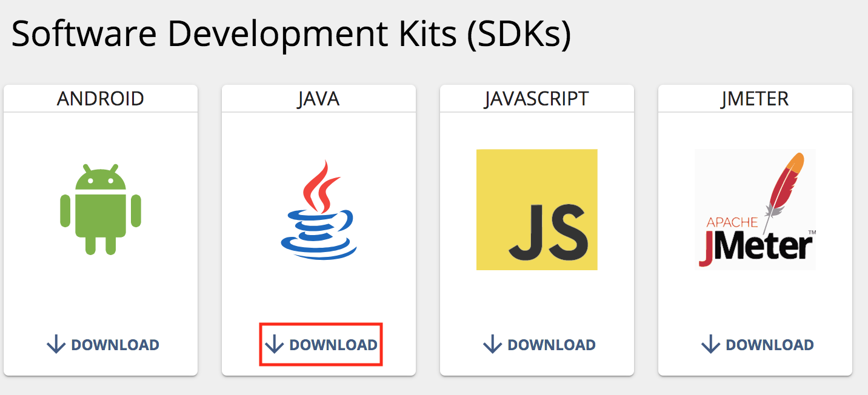Download the Java SDK
868x395 pixels.
[x=321, y=345]
